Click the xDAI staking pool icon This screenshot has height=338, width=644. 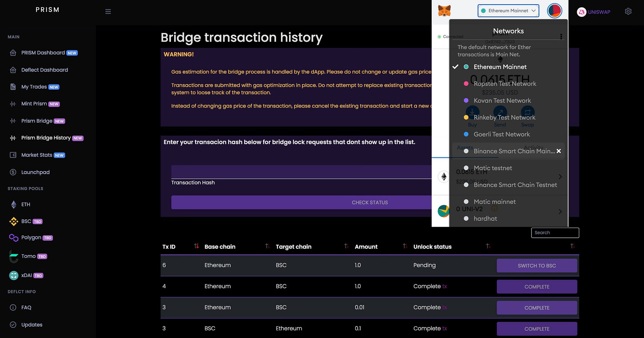click(x=14, y=276)
